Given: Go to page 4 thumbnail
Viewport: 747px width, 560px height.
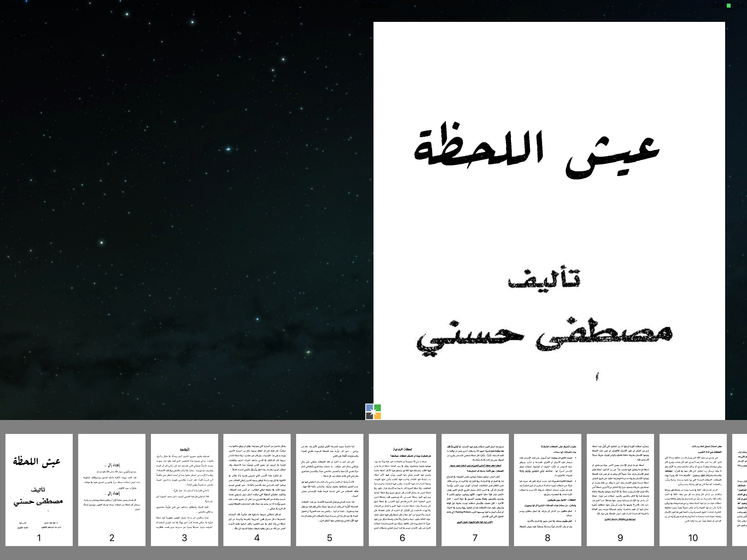Looking at the screenshot, I should coord(257,490).
